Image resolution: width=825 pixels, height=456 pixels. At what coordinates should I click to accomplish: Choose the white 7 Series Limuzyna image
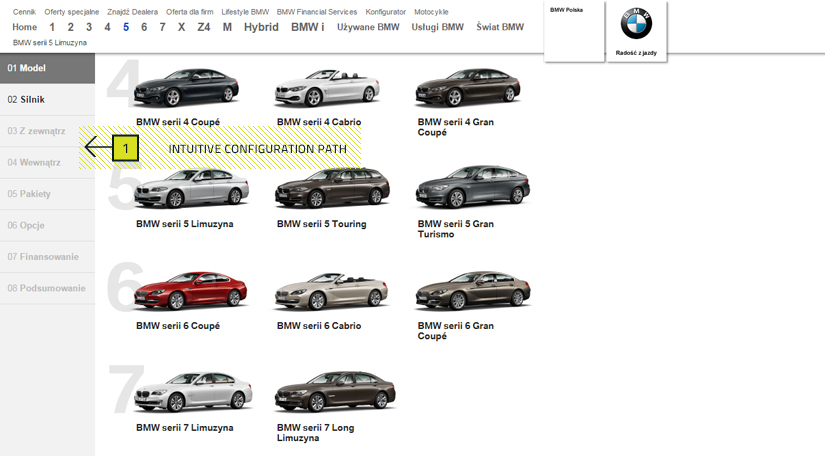(193, 392)
